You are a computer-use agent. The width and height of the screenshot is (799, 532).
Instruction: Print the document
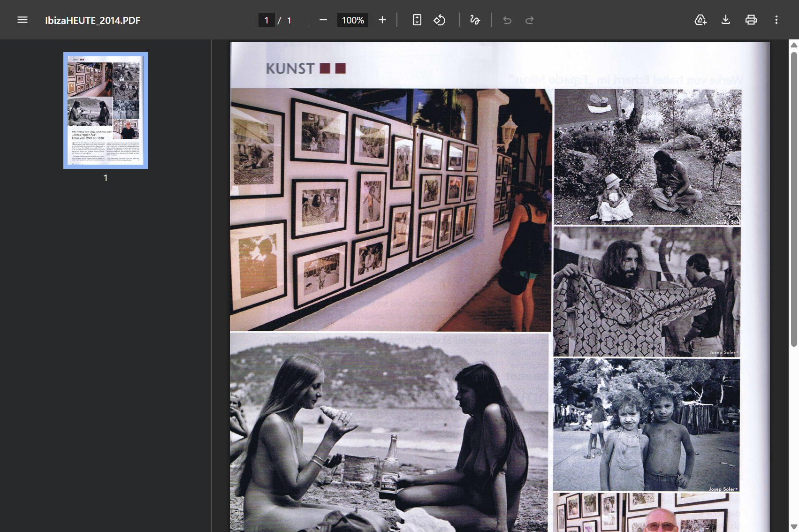pos(751,20)
